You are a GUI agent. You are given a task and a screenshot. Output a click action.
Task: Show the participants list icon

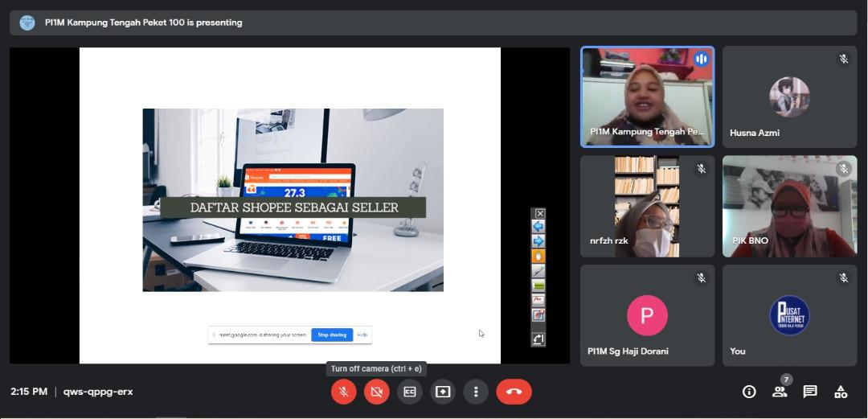coord(780,392)
